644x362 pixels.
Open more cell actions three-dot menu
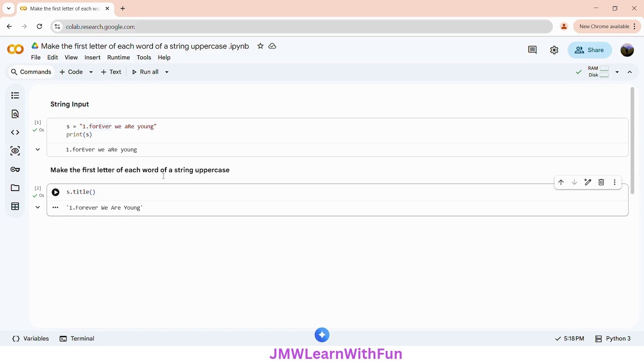[614, 183]
